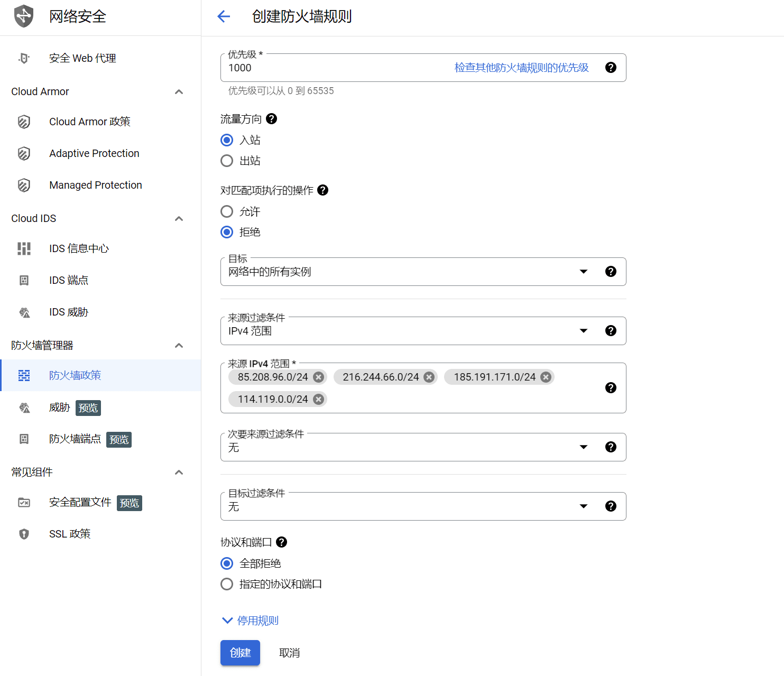
Task: Remove the 85.208.96.0/24 IPv4 range chip
Action: [318, 377]
